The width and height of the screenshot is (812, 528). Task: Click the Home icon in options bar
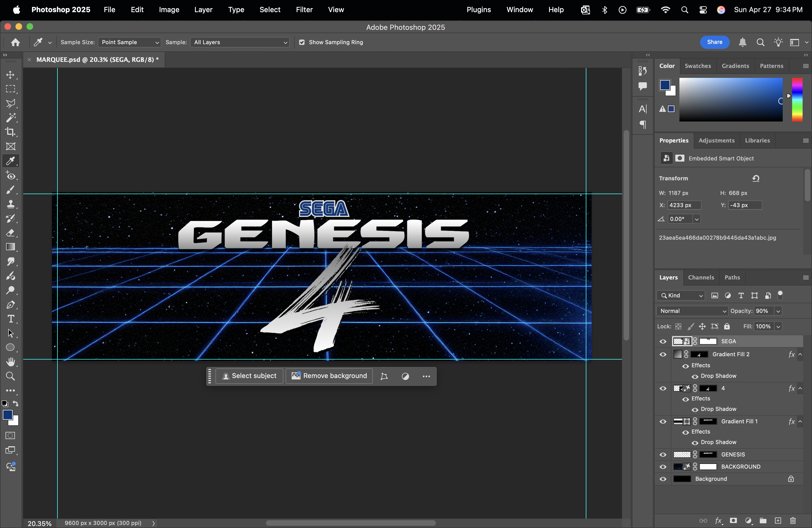click(x=15, y=42)
